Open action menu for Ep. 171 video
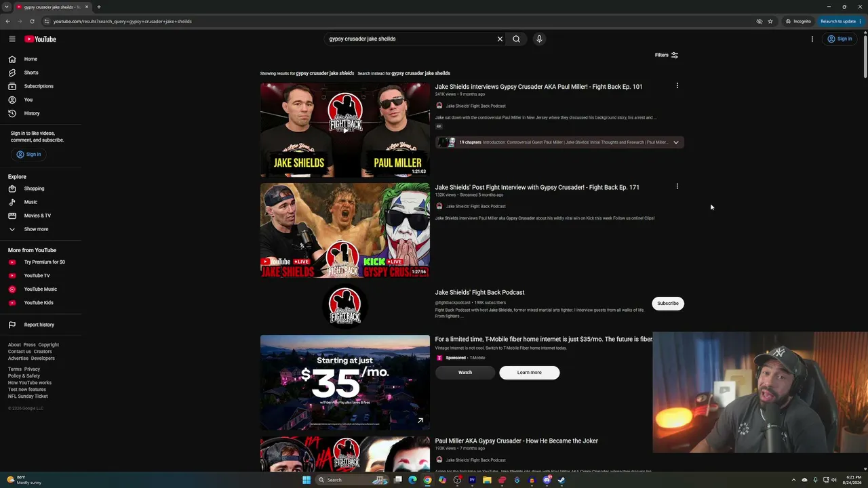The width and height of the screenshot is (868, 488). pos(677,186)
